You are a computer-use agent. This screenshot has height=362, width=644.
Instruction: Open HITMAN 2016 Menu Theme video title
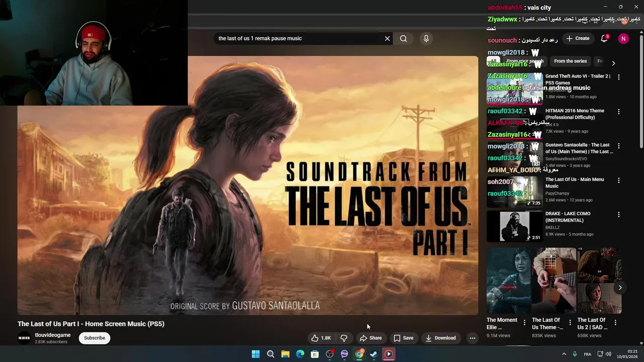pyautogui.click(x=575, y=114)
